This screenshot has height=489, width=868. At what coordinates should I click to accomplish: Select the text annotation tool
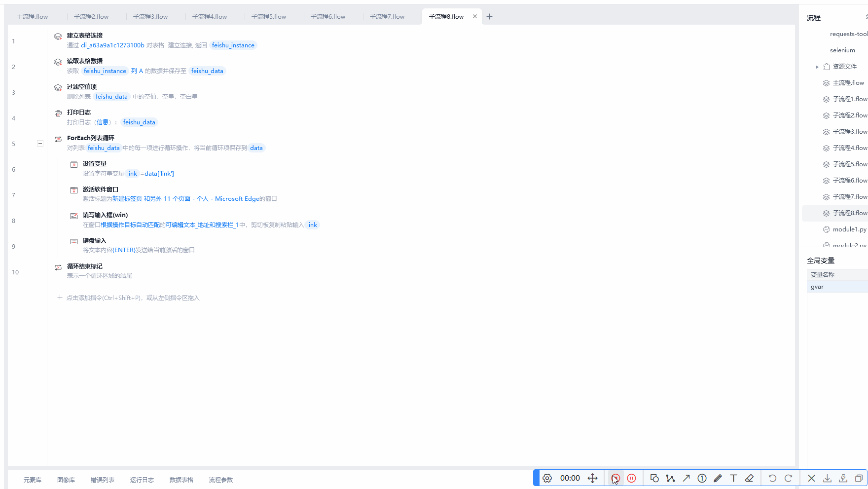click(733, 478)
